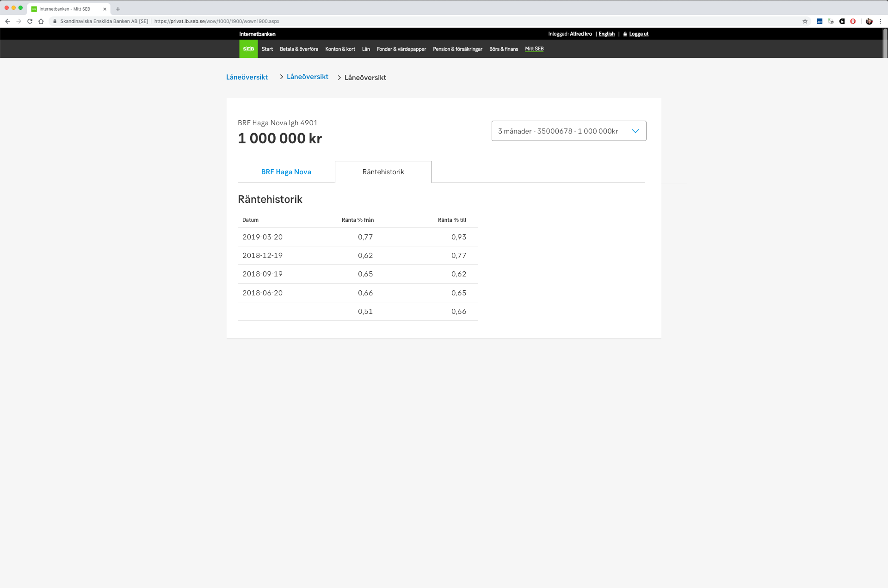The height and width of the screenshot is (588, 888).
Task: Click the padlock icon before Logga ut
Action: coord(625,34)
